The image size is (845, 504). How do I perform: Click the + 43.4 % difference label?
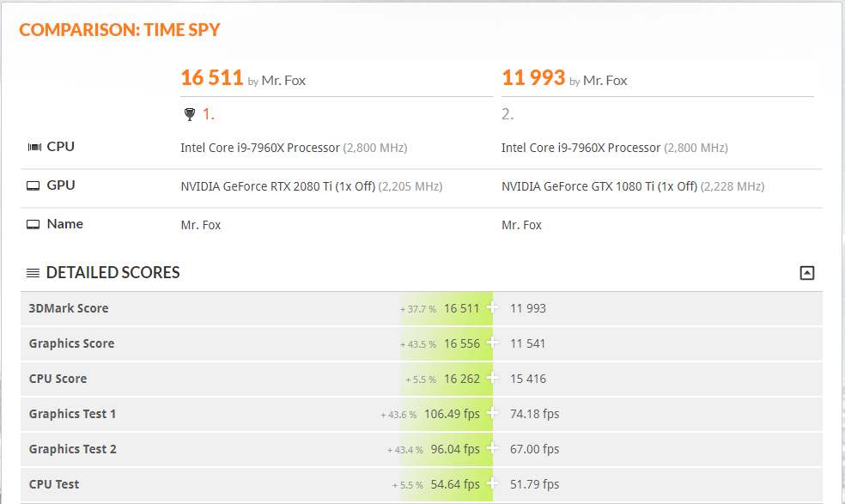pyautogui.click(x=404, y=450)
